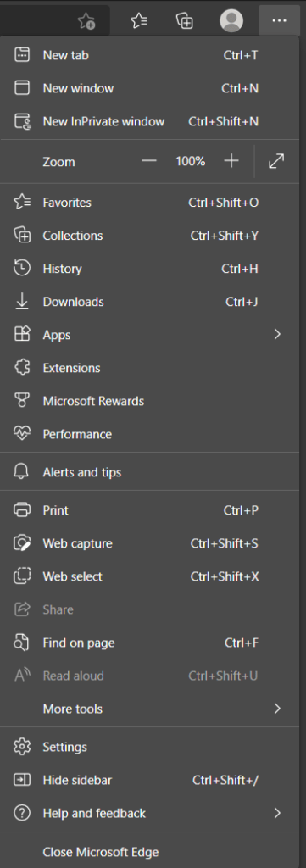The image size is (306, 868).
Task: Start the Web select label
Action: pos(73,576)
